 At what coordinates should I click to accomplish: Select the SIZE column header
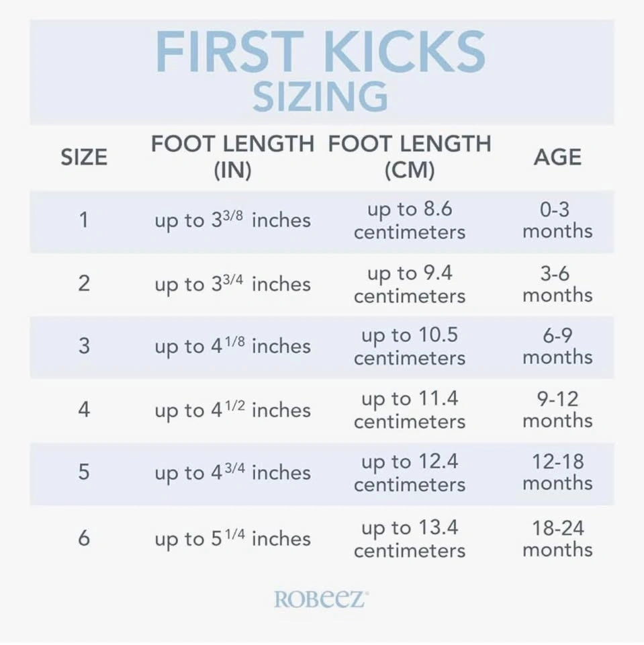click(84, 157)
